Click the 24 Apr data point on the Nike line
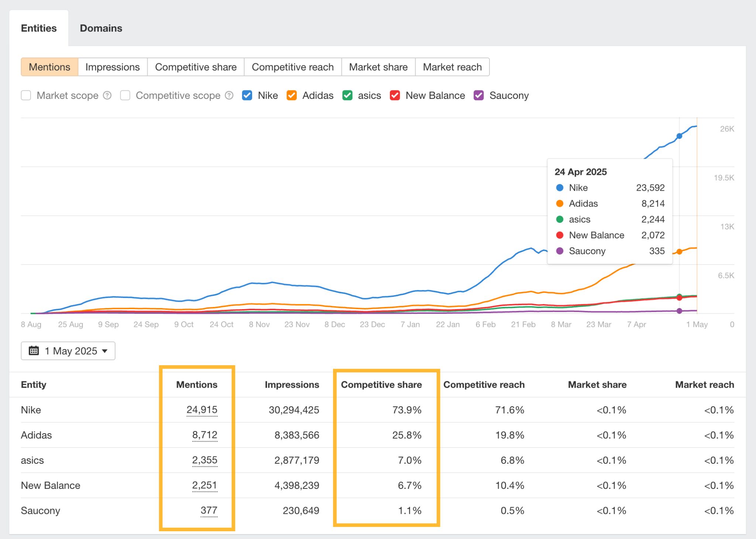The width and height of the screenshot is (756, 539). point(679,136)
